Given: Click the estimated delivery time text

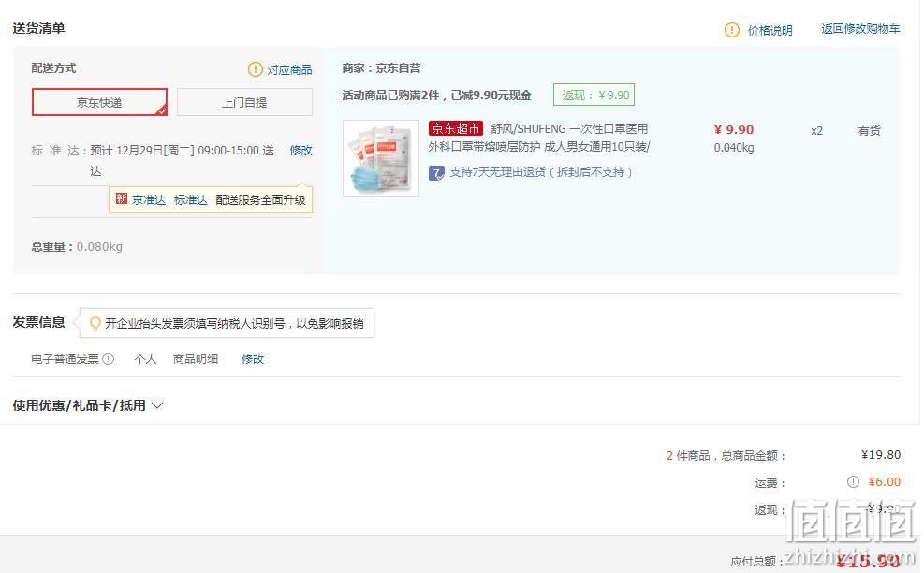Looking at the screenshot, I should [x=183, y=160].
